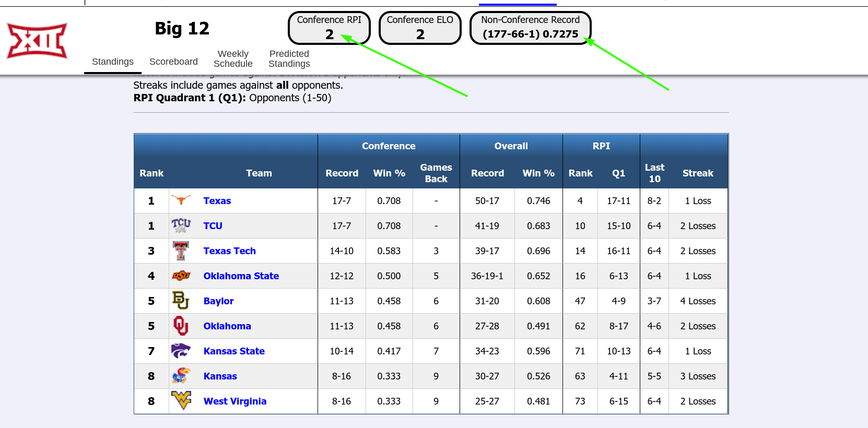Open the West Virginia team link
The width and height of the screenshot is (868, 428).
click(x=235, y=401)
